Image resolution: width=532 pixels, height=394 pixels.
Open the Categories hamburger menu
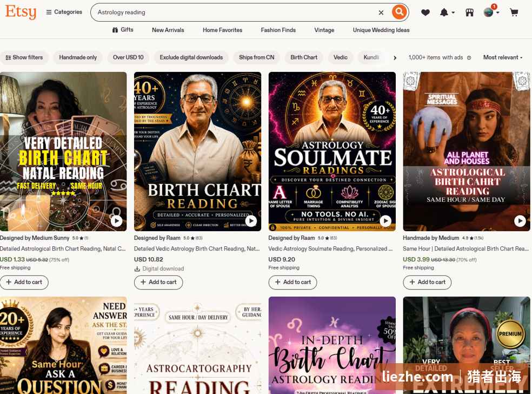point(64,12)
